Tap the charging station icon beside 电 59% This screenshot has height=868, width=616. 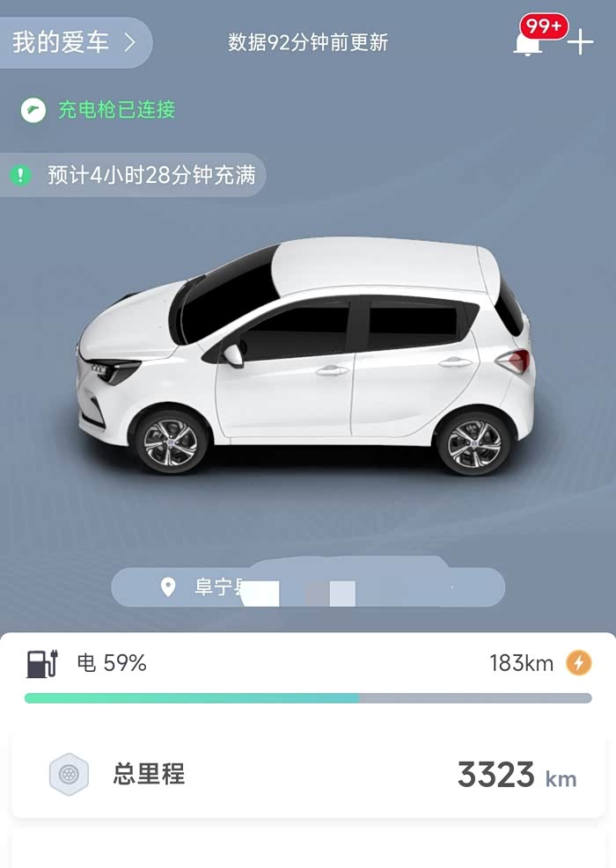pos(42,663)
